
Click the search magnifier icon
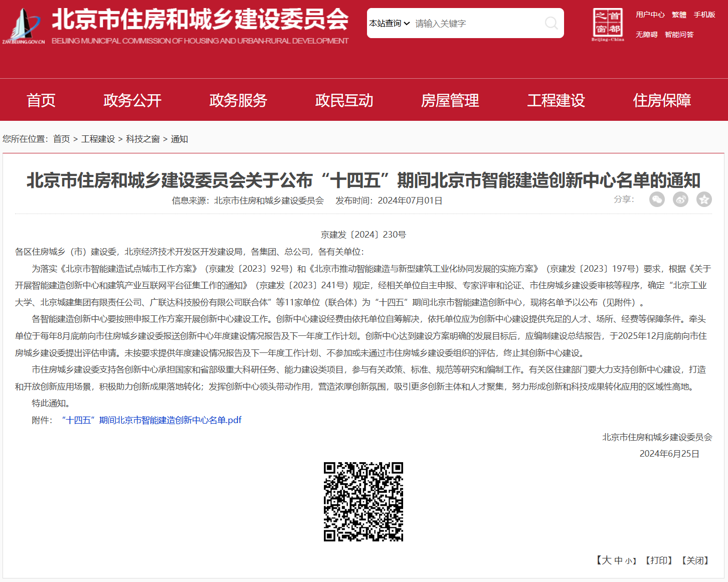[x=551, y=23]
